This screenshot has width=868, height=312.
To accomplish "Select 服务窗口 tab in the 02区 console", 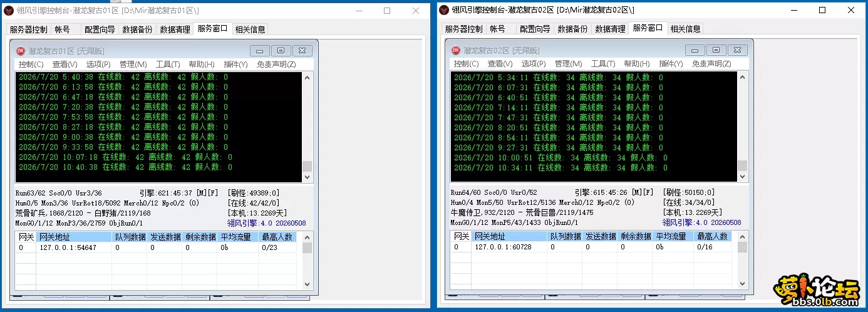I will 648,28.
